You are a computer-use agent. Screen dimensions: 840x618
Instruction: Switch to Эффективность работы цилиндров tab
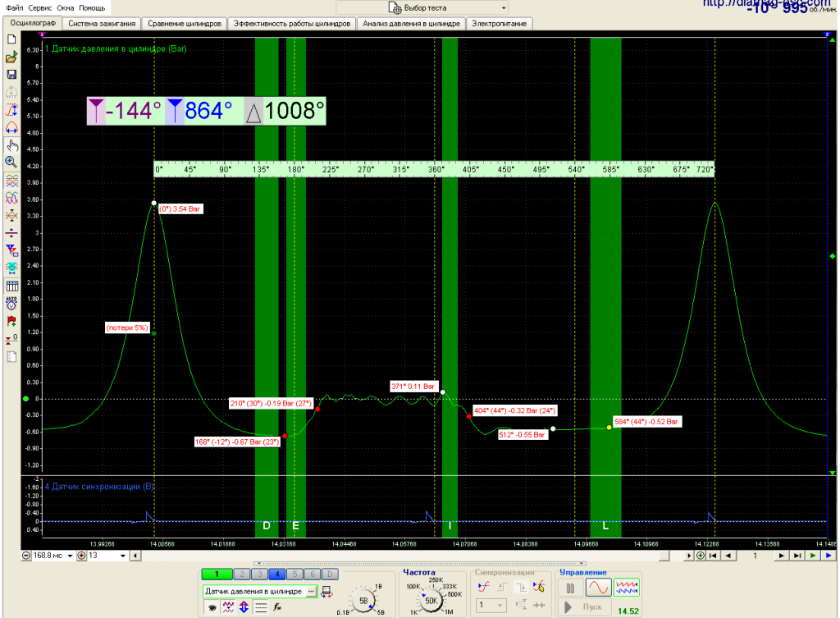[292, 24]
